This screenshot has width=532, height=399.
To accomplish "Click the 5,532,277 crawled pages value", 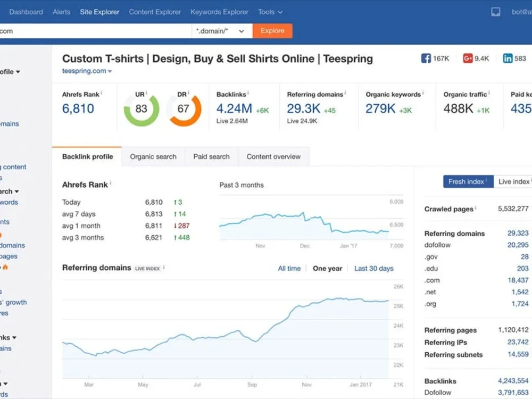I will click(513, 209).
